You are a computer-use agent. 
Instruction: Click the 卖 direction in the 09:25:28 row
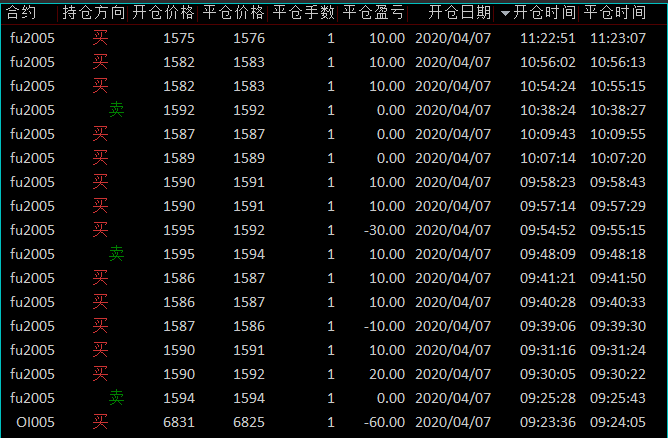click(x=116, y=398)
